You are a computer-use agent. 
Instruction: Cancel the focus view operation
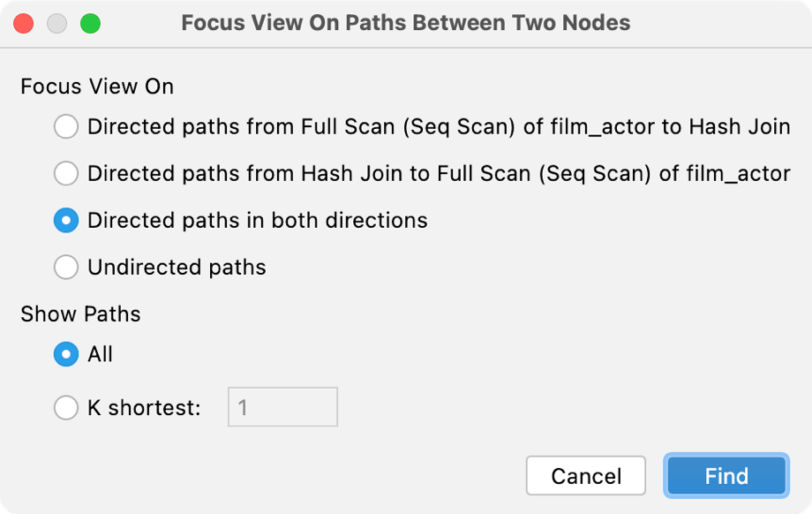click(x=585, y=475)
